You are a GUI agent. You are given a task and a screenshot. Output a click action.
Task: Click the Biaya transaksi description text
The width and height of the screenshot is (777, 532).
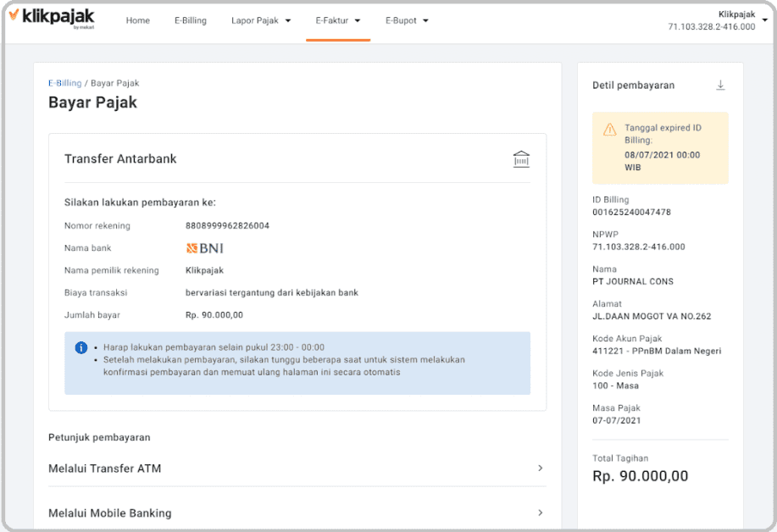pos(271,293)
